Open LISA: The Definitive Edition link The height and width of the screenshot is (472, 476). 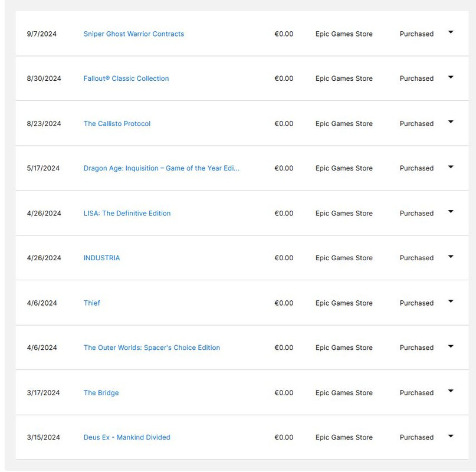click(127, 213)
